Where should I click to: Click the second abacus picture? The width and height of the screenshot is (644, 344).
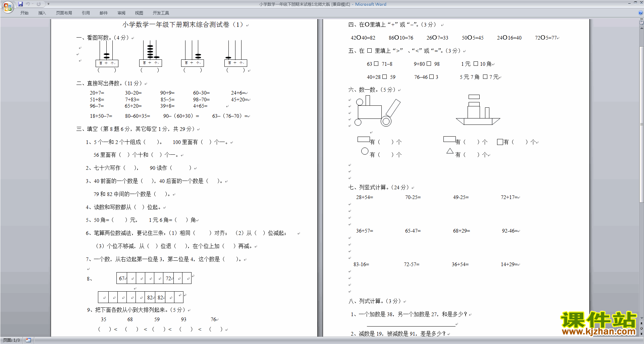(151, 54)
